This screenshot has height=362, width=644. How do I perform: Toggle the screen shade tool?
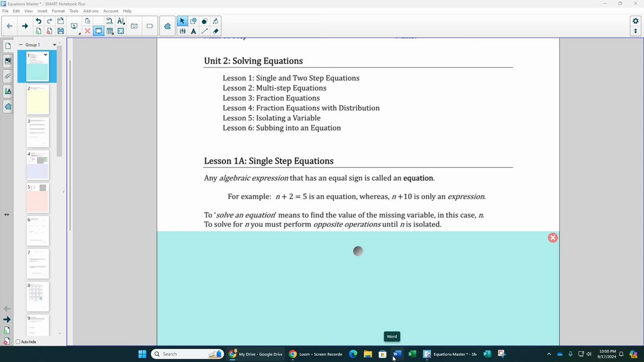click(99, 31)
